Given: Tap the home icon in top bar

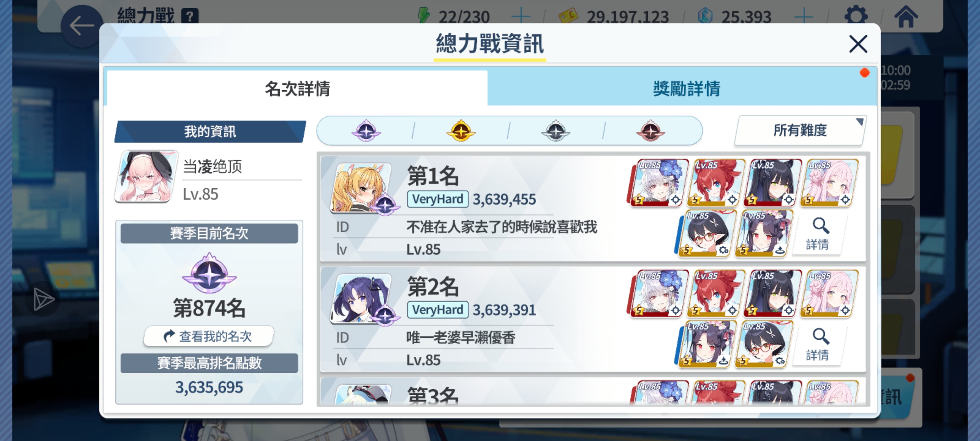Looking at the screenshot, I should 905,16.
